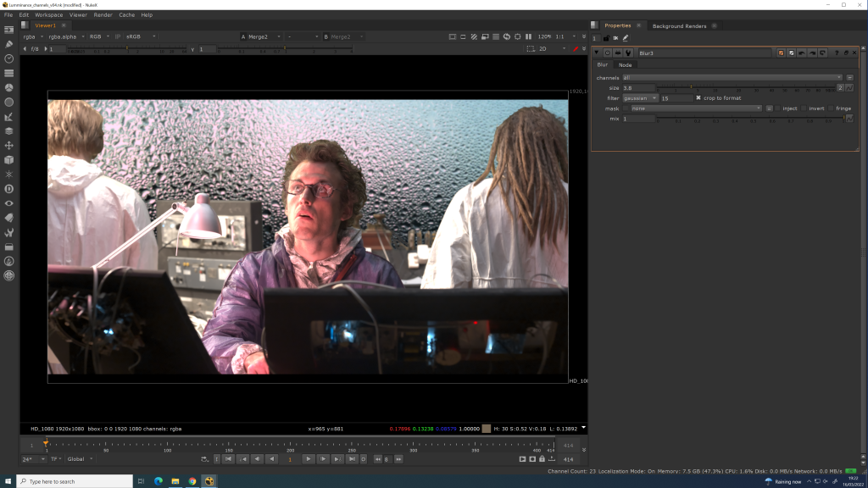This screenshot has height=488, width=868.
Task: Open the Particles nodes toolbar icon
Action: pos(8,175)
